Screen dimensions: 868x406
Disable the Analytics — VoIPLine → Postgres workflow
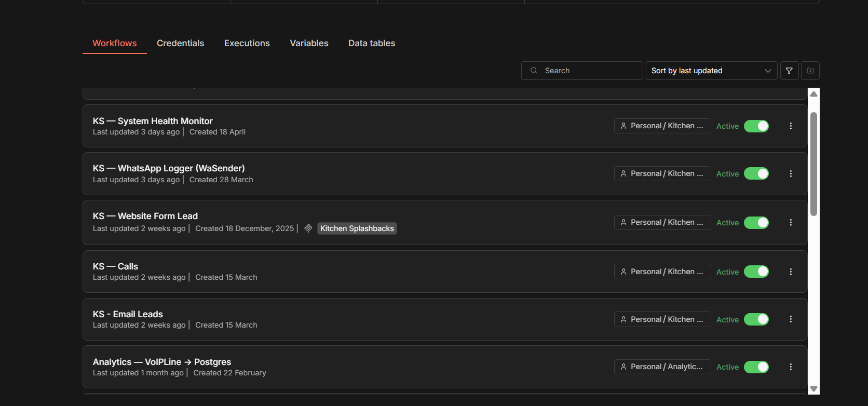pos(756,367)
